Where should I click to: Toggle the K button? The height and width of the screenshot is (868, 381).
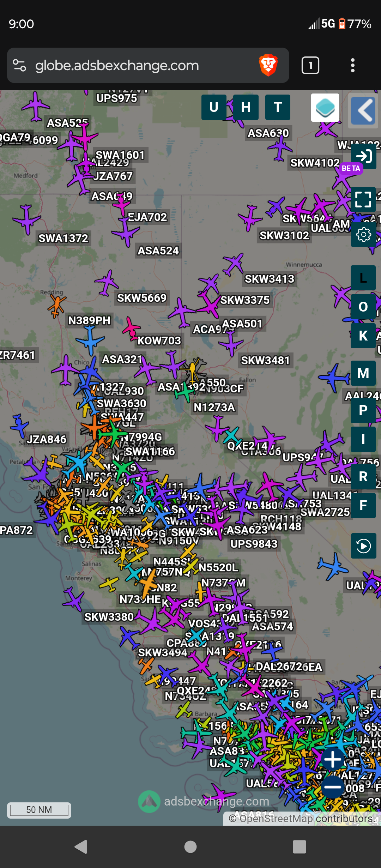pos(363,336)
